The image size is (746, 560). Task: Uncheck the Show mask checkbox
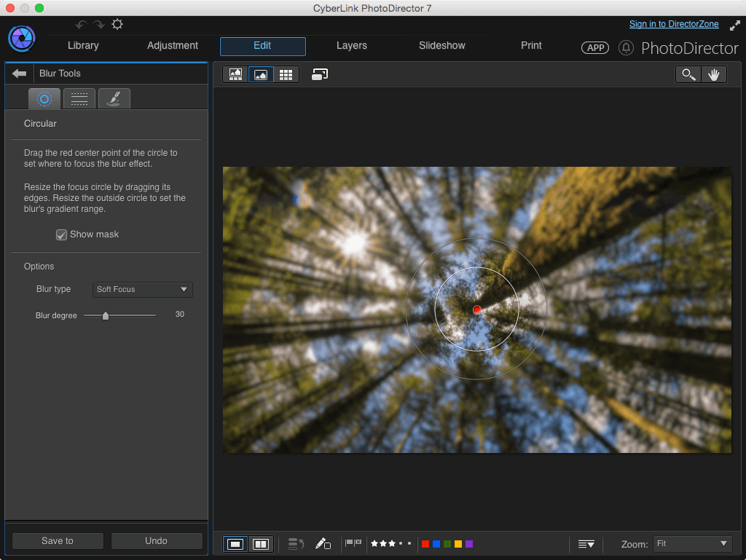[61, 234]
